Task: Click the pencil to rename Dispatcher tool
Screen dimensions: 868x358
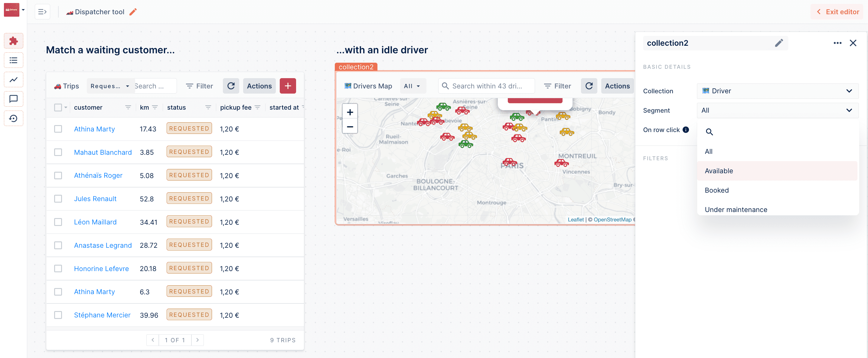Action: 133,12
